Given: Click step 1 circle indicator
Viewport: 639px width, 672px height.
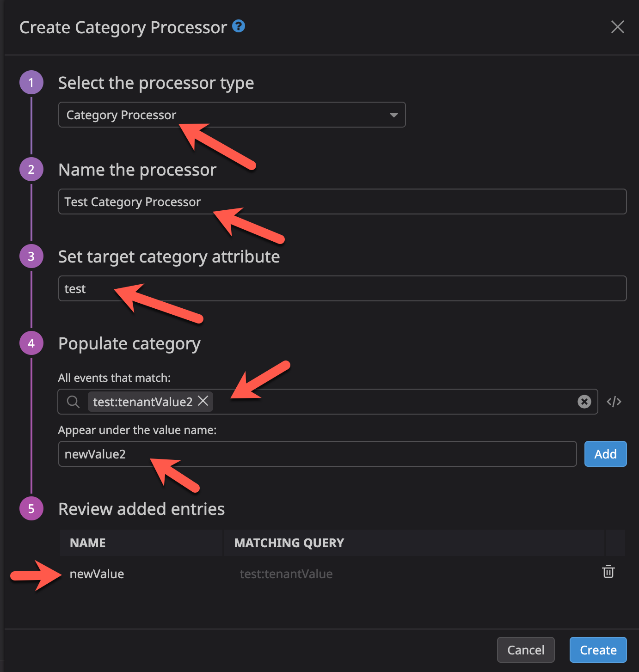Looking at the screenshot, I should (x=31, y=82).
